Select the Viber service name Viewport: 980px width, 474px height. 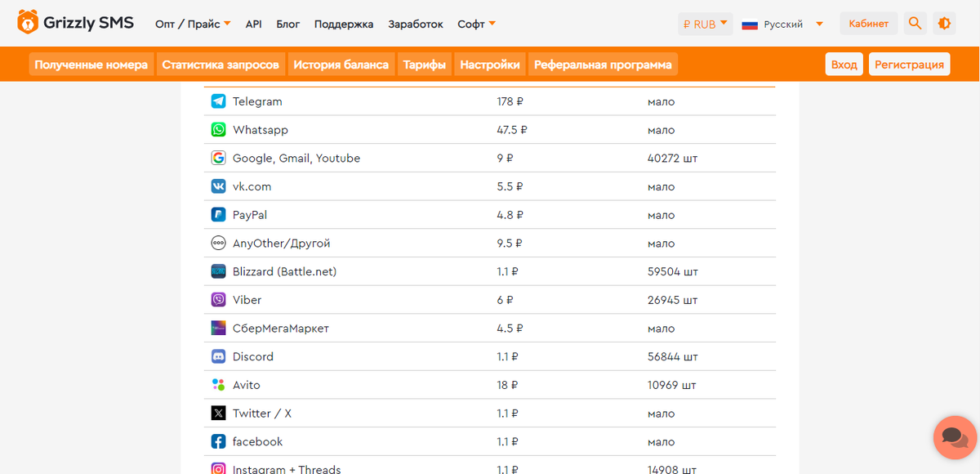247,300
